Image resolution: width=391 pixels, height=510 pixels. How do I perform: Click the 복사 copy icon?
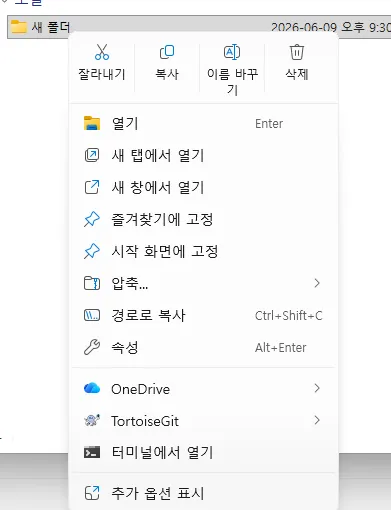[167, 52]
